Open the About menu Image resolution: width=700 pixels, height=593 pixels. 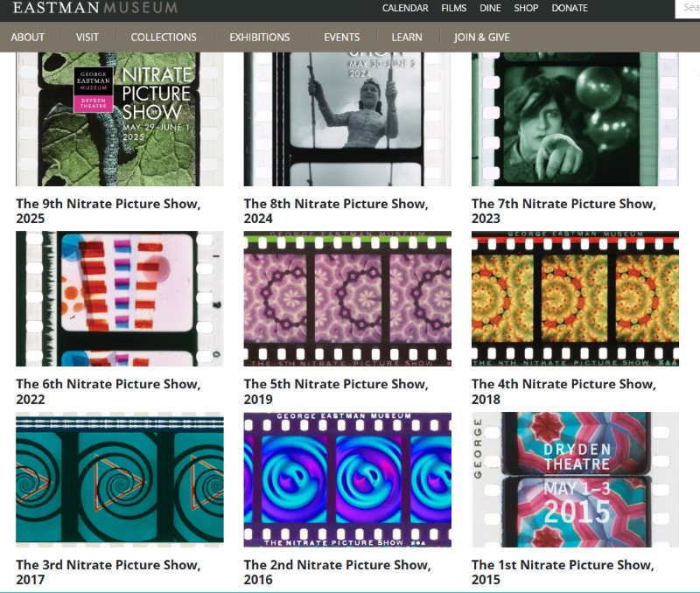pos(27,38)
